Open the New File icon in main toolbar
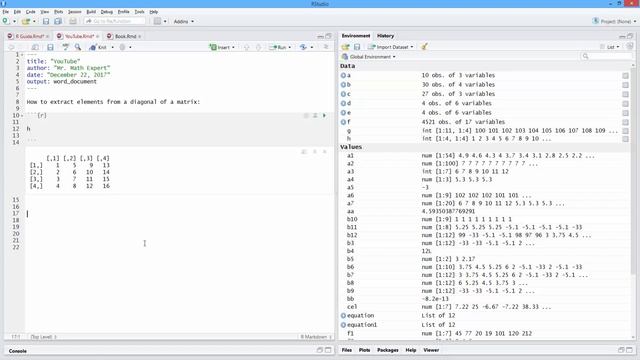The height and width of the screenshot is (360, 640). click(x=6, y=21)
